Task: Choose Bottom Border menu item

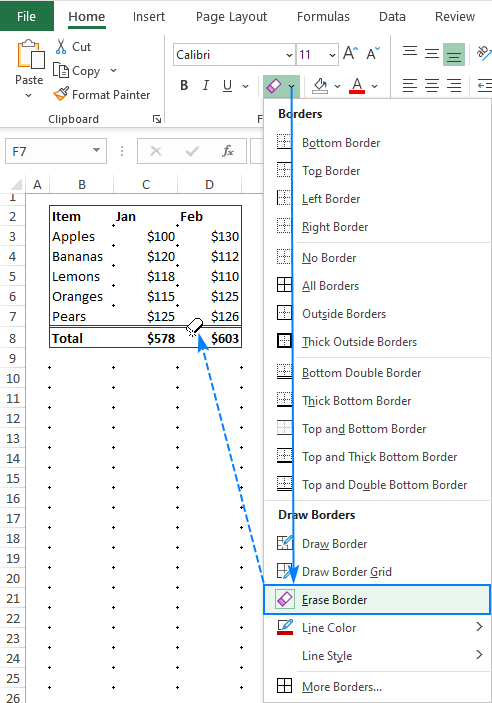Action: point(377,143)
